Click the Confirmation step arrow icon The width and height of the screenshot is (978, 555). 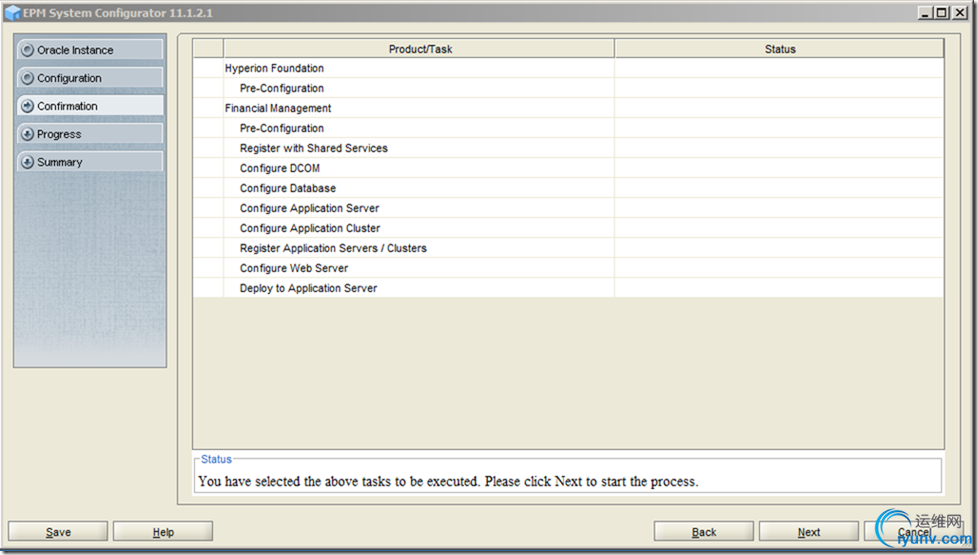click(x=27, y=106)
